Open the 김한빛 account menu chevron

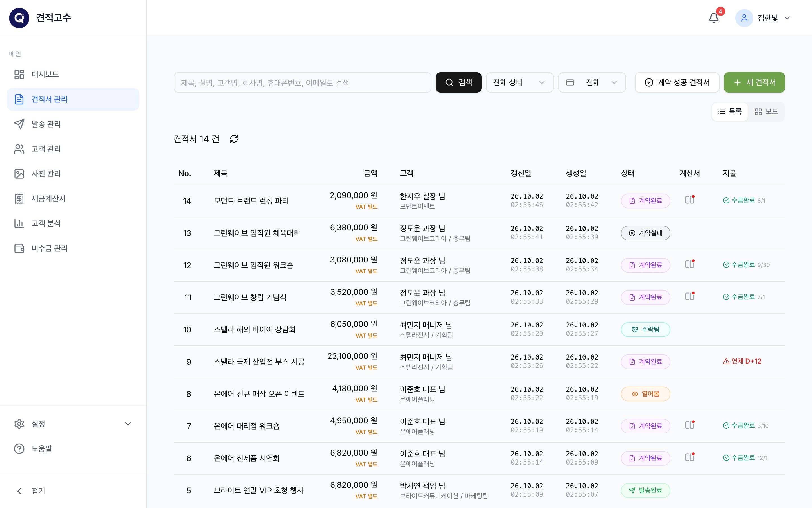(787, 18)
